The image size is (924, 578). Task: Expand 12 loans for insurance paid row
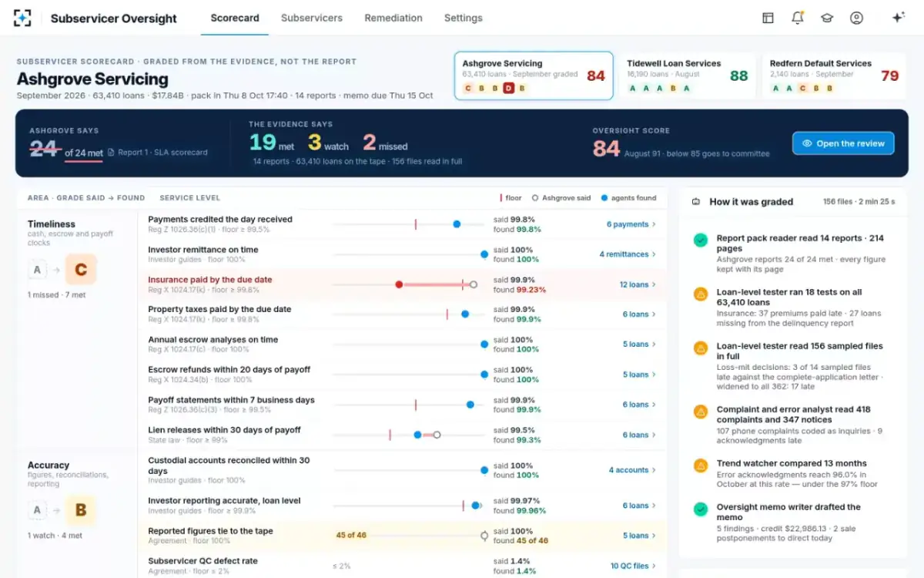point(638,284)
